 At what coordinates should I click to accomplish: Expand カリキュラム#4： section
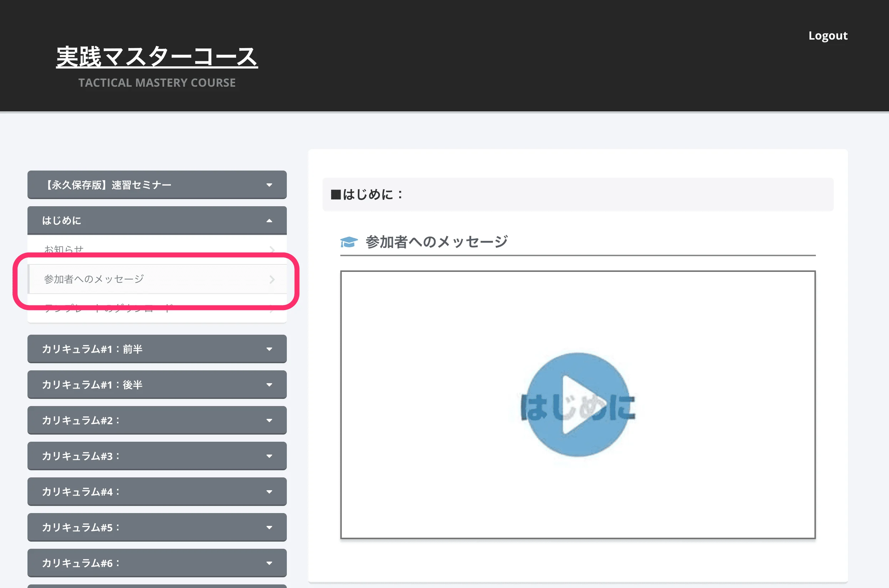(x=157, y=491)
